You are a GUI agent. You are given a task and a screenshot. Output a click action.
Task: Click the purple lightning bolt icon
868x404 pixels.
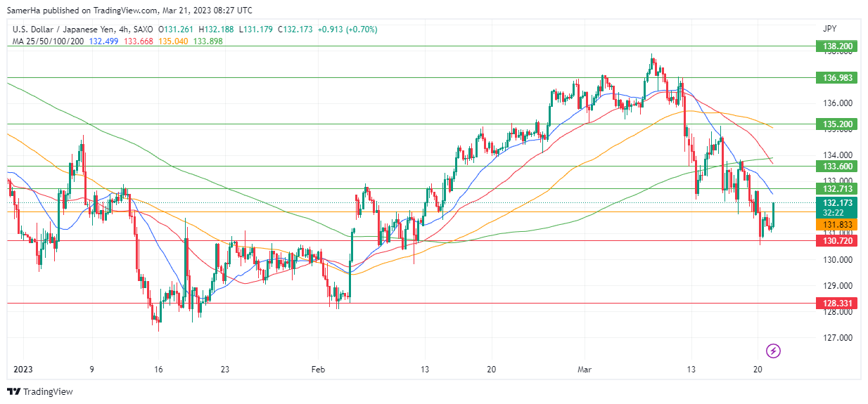pyautogui.click(x=773, y=350)
